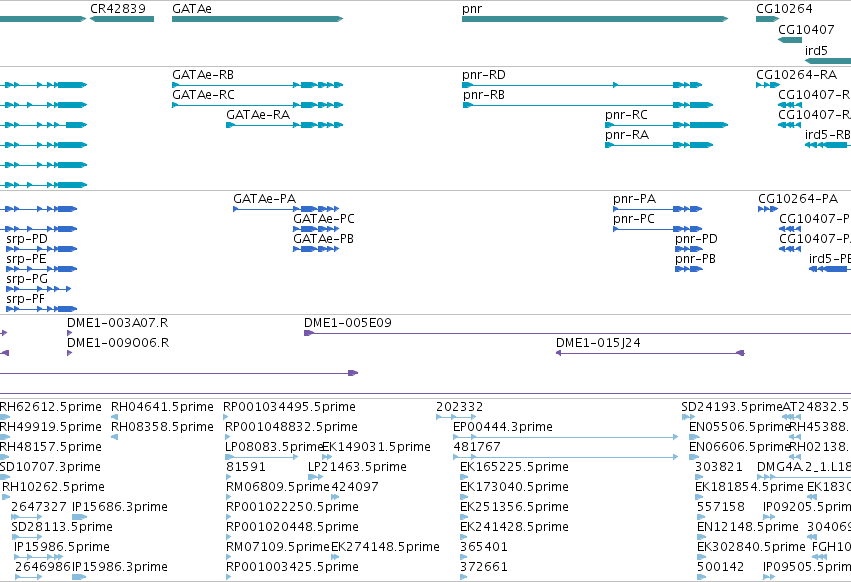
Task: Select the pnr-RD transcript label
Action: coord(484,74)
